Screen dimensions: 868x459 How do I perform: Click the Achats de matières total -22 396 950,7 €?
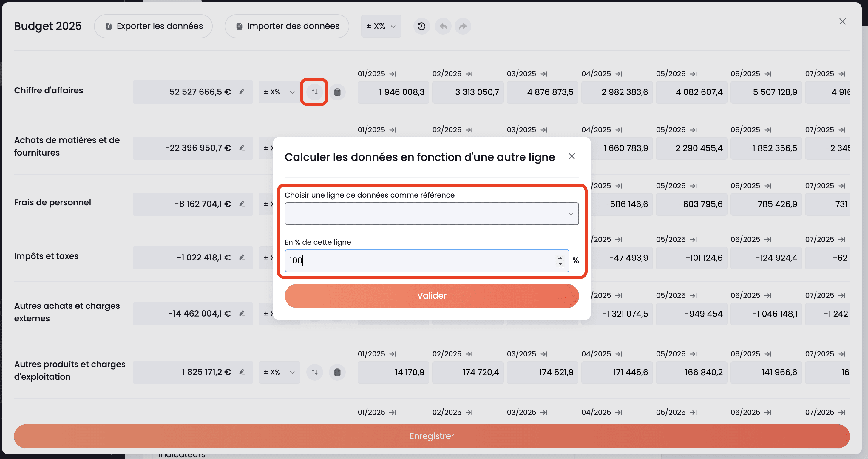pos(193,148)
